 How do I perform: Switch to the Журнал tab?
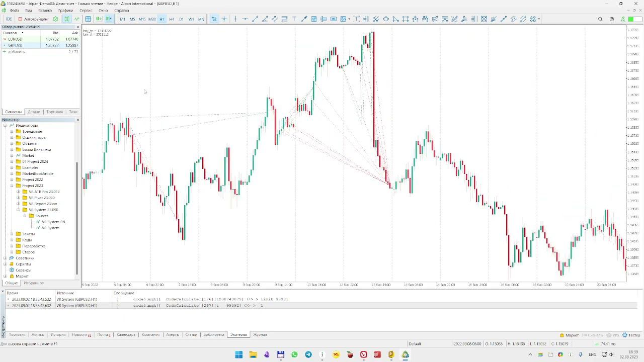point(260,334)
